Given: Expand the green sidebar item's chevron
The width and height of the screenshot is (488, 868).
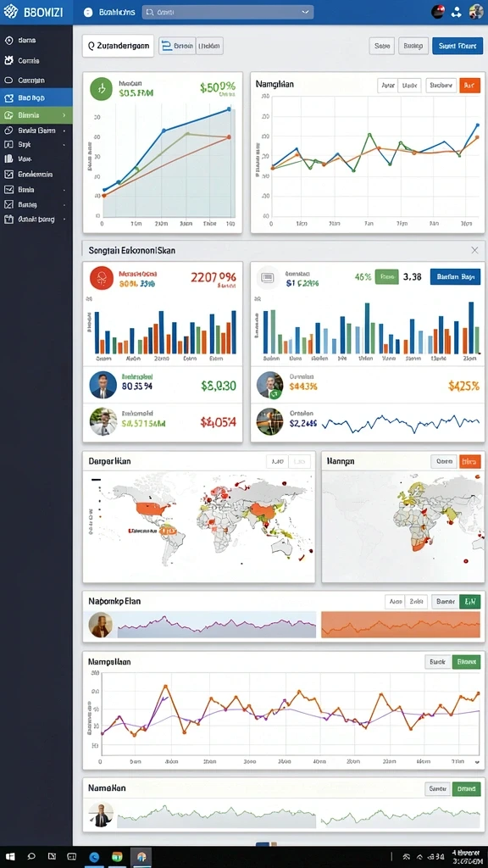Looking at the screenshot, I should pos(64,115).
